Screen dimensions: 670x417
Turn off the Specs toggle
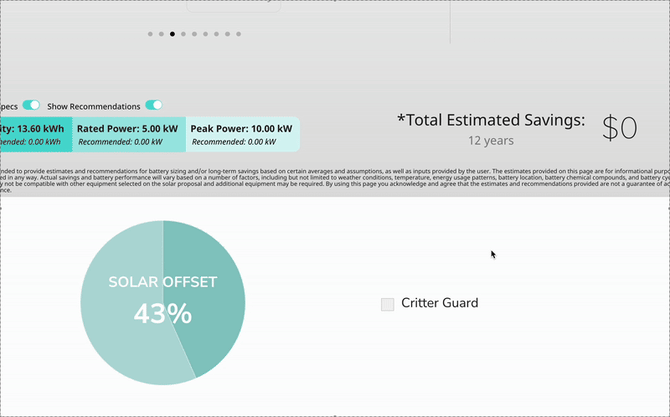tap(31, 105)
